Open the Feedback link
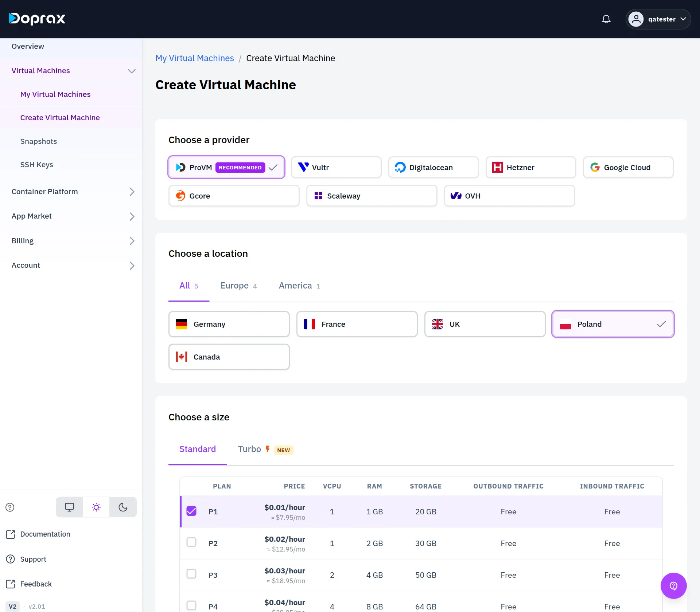Viewport: 700px width, 612px height. 36,584
